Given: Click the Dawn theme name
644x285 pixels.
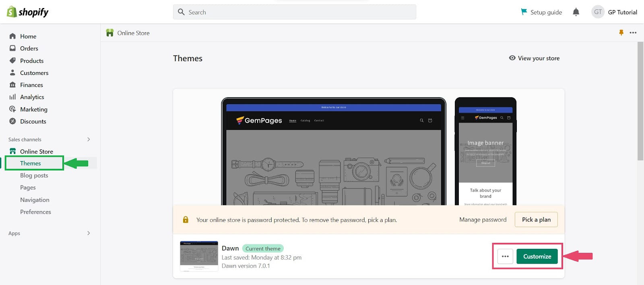Looking at the screenshot, I should 230,248.
